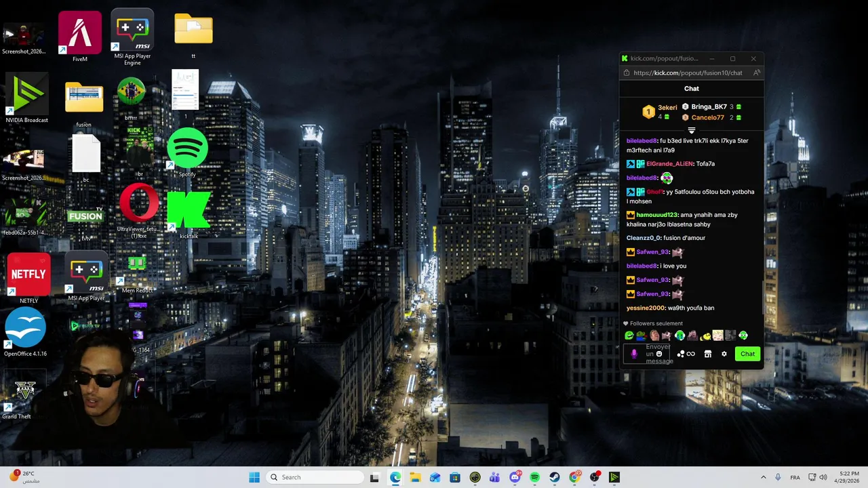This screenshot has width=868, height=488.
Task: Click the kick.com popout URL address bar
Action: click(688, 73)
